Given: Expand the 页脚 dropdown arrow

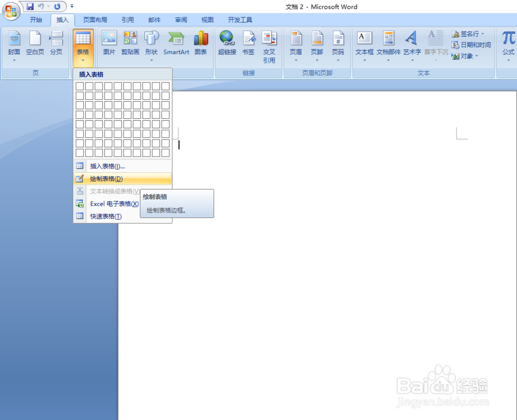Looking at the screenshot, I should point(317,60).
